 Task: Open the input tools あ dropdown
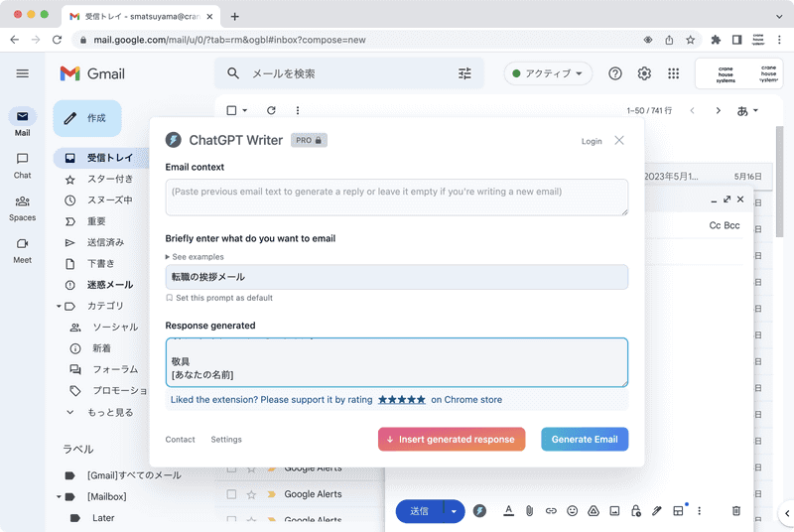point(747,111)
